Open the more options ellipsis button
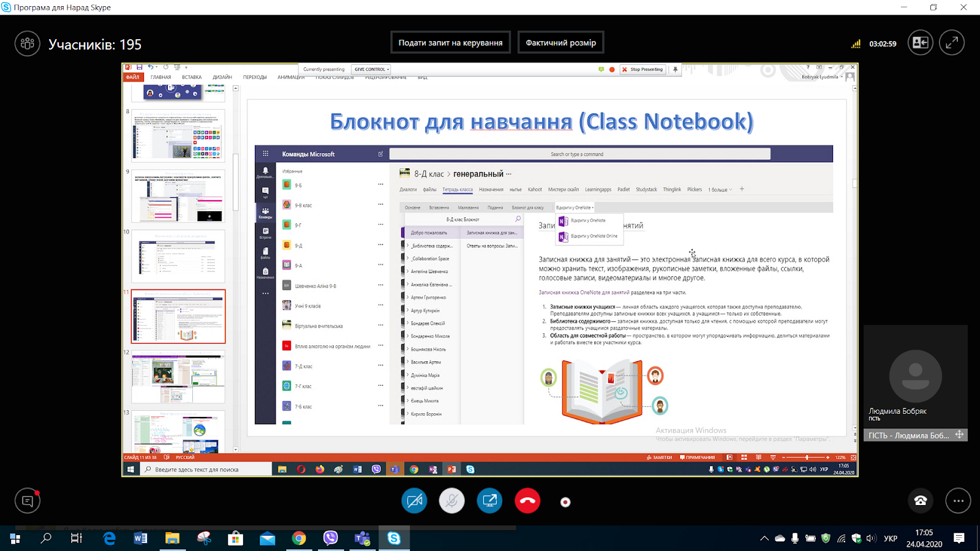980x551 pixels. [x=958, y=501]
